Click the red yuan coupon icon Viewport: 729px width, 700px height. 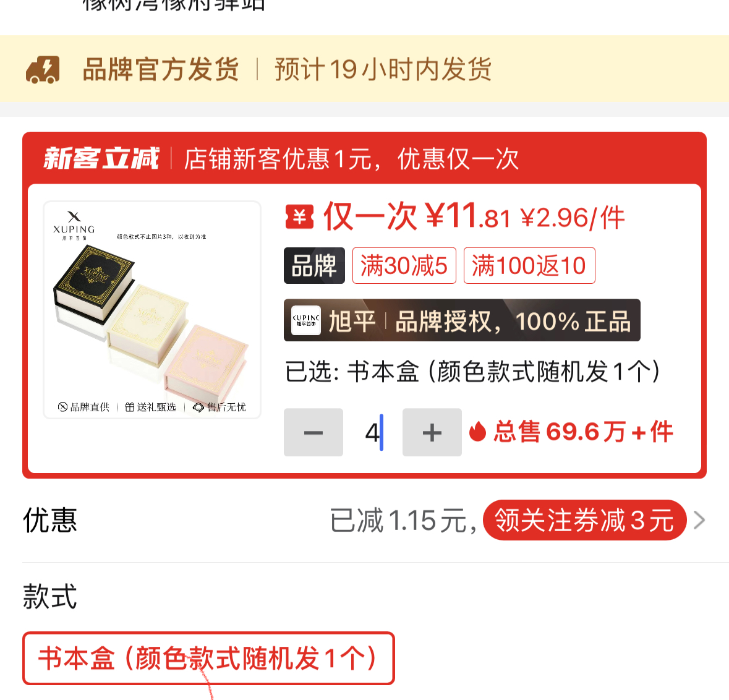point(299,217)
